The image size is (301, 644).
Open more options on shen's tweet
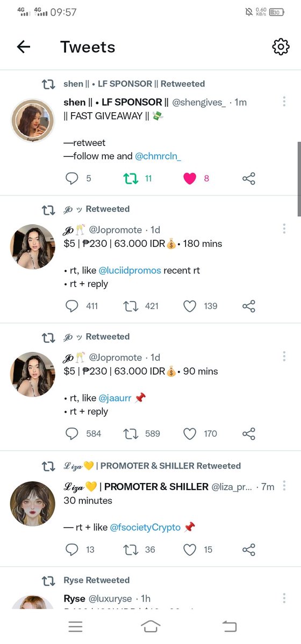(x=284, y=101)
